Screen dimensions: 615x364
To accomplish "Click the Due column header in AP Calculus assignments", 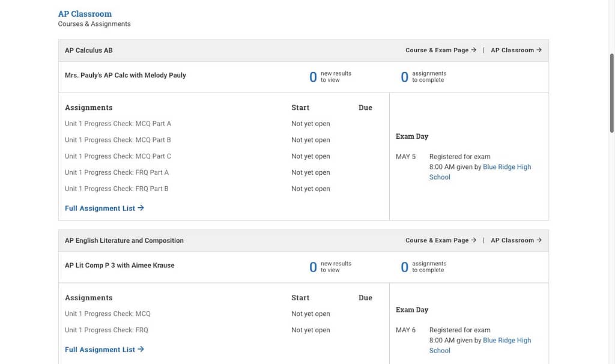I will pos(365,108).
